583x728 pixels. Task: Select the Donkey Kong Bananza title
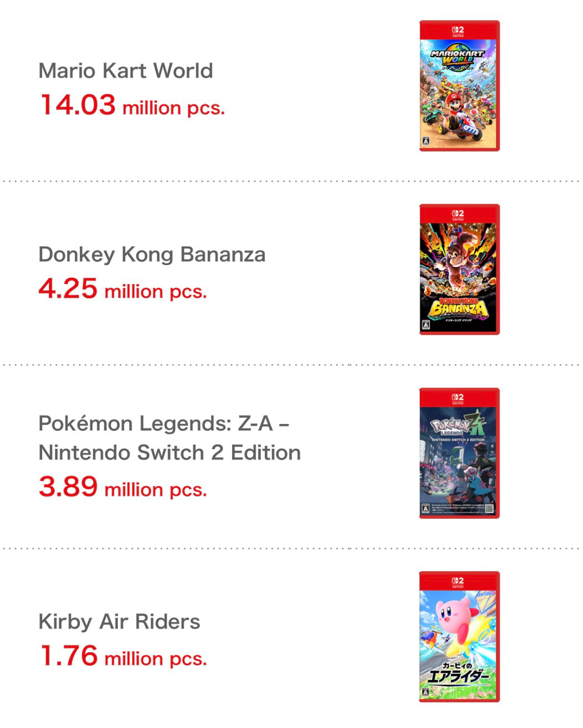pos(152,255)
